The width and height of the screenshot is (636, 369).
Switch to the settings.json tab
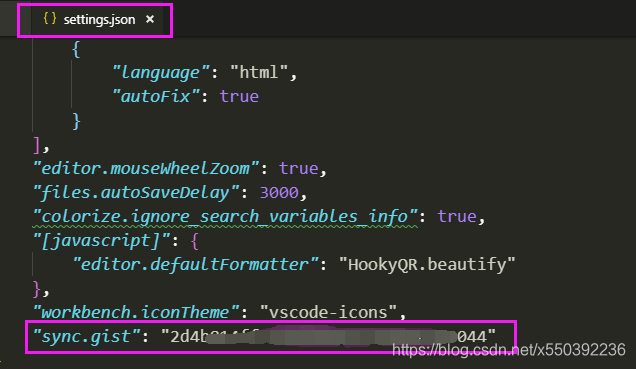pos(97,19)
